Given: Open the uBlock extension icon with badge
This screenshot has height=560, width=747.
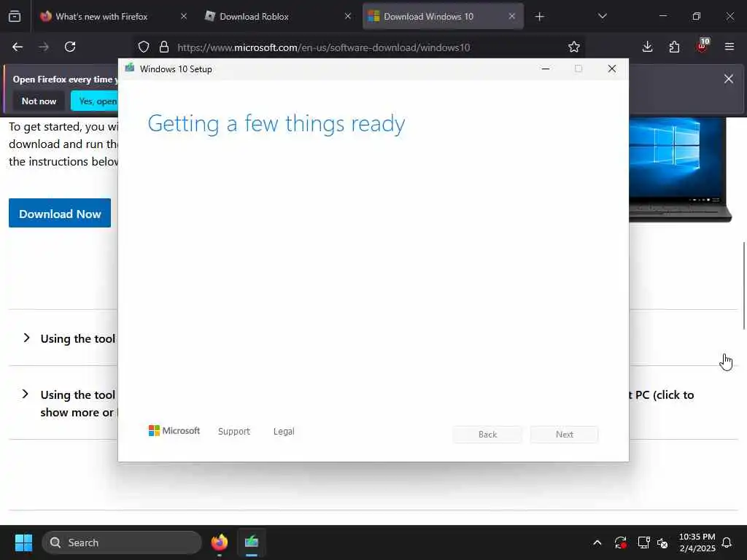Looking at the screenshot, I should (703, 46).
